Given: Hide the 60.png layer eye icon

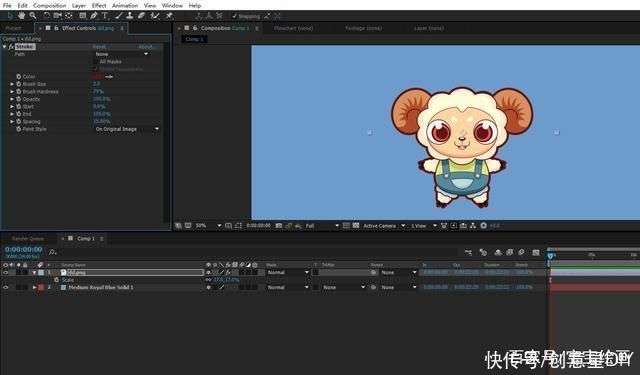Looking at the screenshot, I should coord(6,272).
